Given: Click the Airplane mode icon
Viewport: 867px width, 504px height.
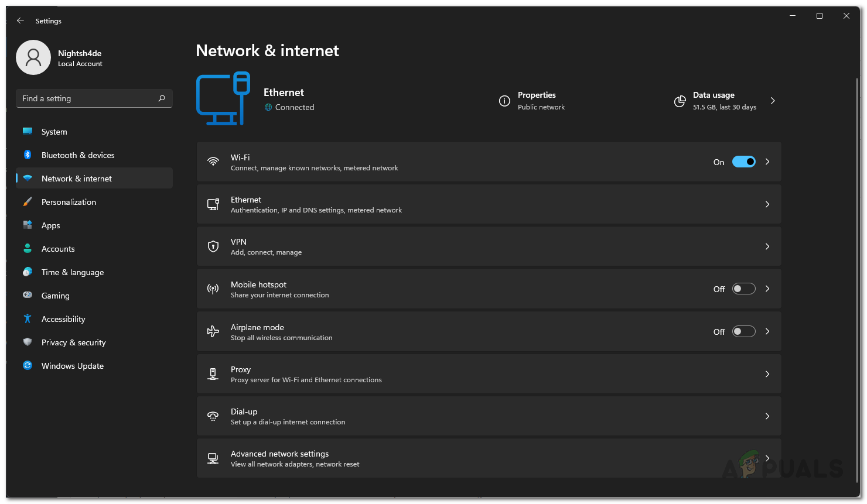Looking at the screenshot, I should 213,331.
